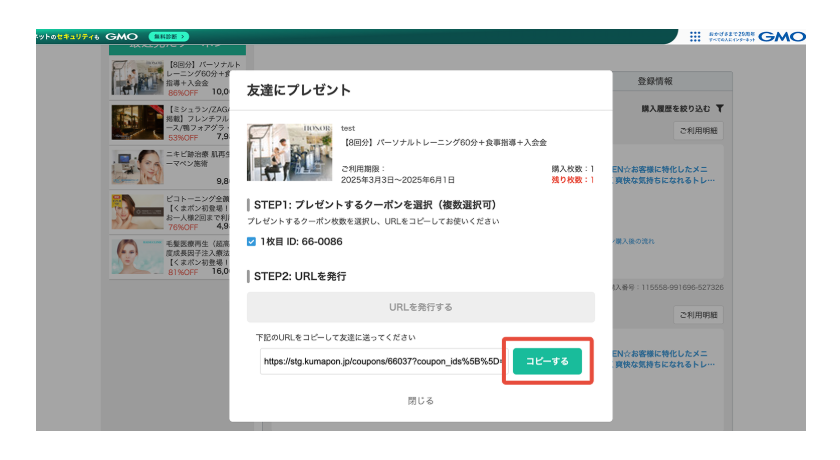The height and width of the screenshot is (460, 840).
Task: Click the 購入枚数：1 text
Action: click(573, 169)
